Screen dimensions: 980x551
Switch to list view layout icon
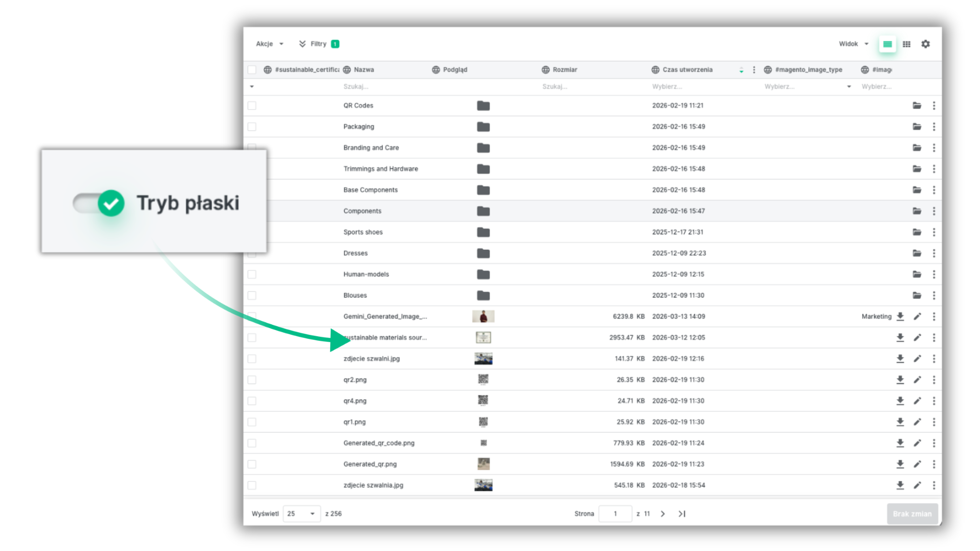(x=887, y=44)
